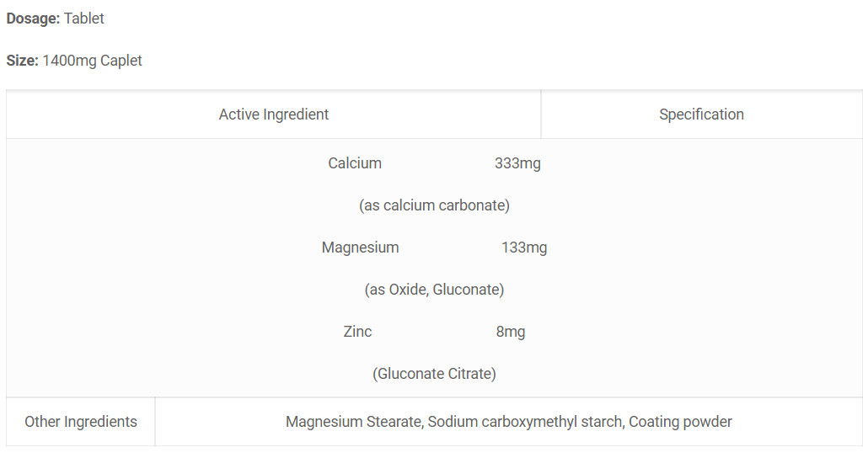
Task: Click the 133mg magnesium amount
Action: tap(524, 248)
